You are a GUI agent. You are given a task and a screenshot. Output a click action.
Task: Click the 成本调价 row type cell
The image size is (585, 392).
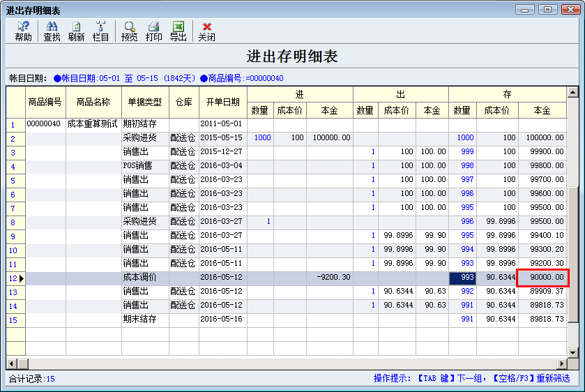pyautogui.click(x=145, y=278)
